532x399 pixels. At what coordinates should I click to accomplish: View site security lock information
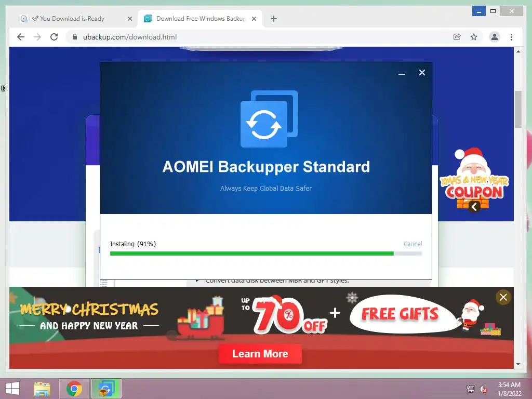point(75,37)
